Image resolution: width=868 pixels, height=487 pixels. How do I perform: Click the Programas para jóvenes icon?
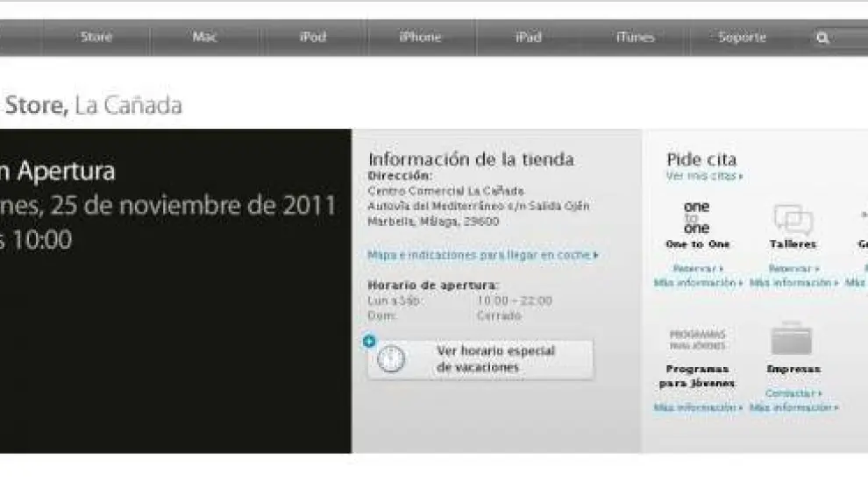coord(697,340)
